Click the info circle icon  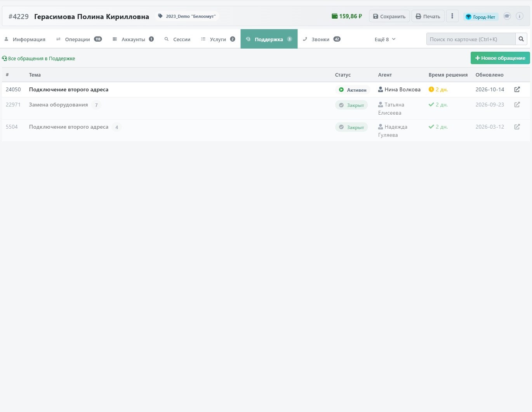520,16
